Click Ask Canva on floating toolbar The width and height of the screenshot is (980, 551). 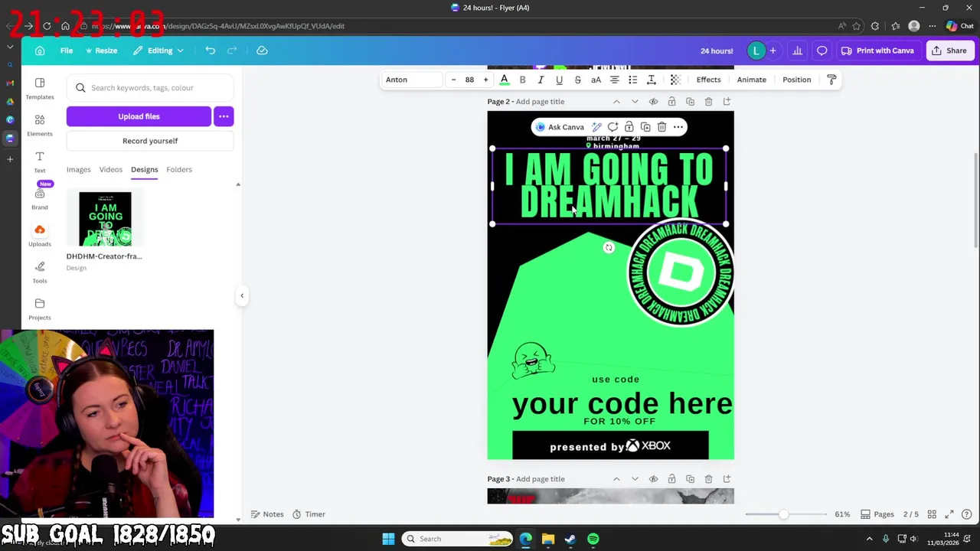pos(560,127)
